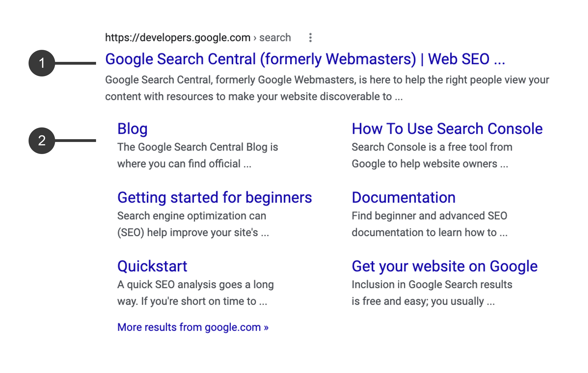Open the Quickstart sitelink
This screenshot has height=373, width=588.
click(152, 266)
